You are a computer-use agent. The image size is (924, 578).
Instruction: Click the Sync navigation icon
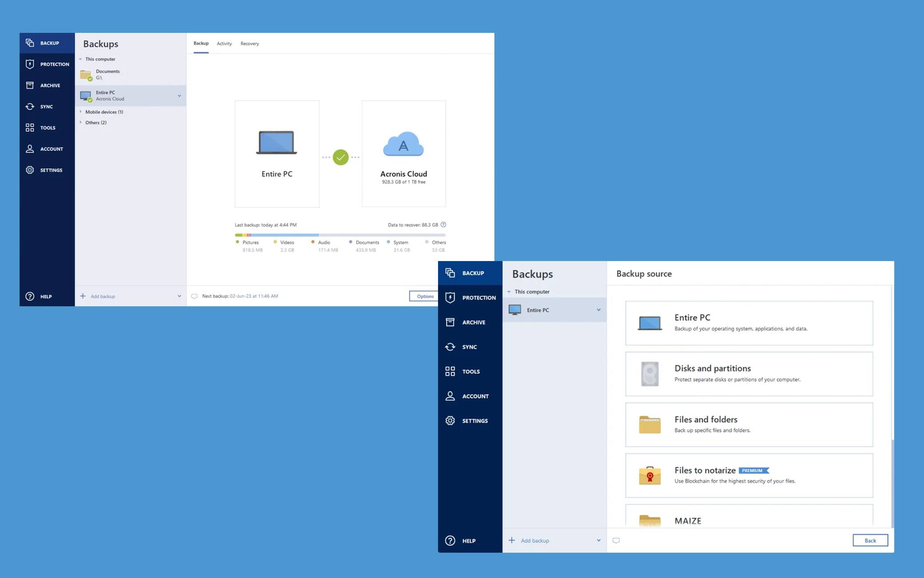pos(29,106)
